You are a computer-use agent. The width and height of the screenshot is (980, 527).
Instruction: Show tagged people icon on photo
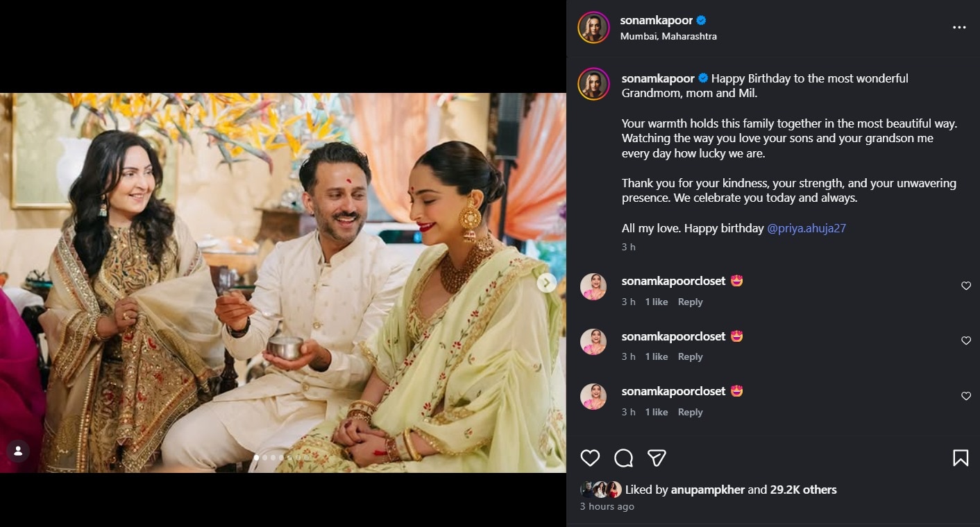(x=18, y=451)
